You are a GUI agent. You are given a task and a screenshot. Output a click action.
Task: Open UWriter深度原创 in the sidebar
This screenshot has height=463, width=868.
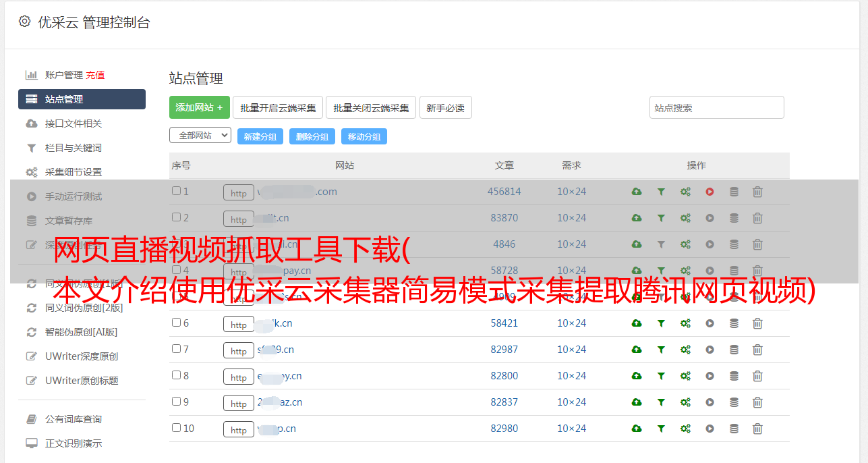click(82, 356)
